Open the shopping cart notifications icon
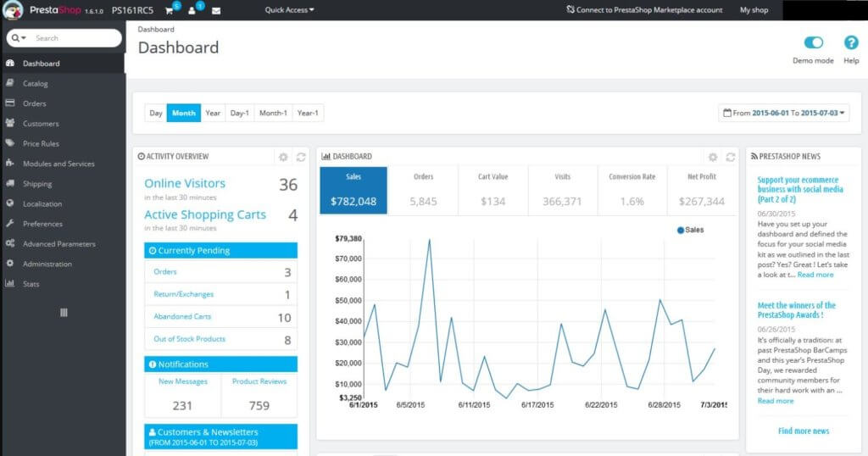Viewport: 868px width, 456px height. click(x=170, y=10)
